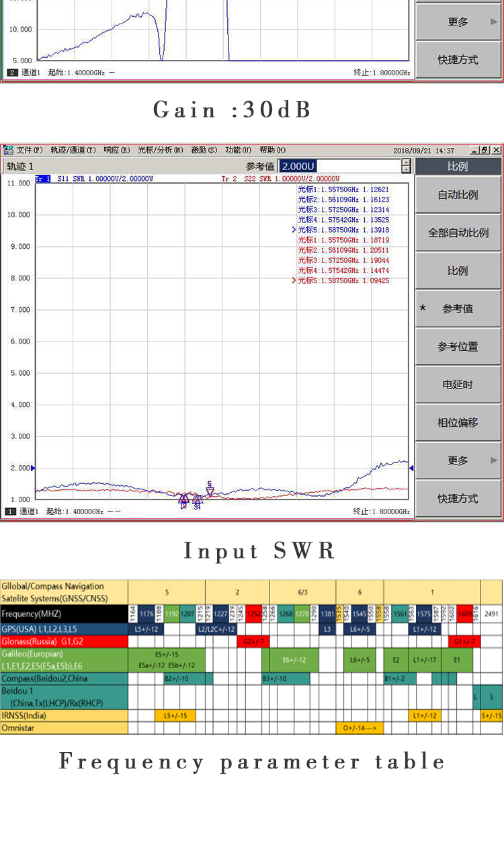Open the 光标/分析(M) menu
Screen dimensions: 504x853
[x=160, y=150]
